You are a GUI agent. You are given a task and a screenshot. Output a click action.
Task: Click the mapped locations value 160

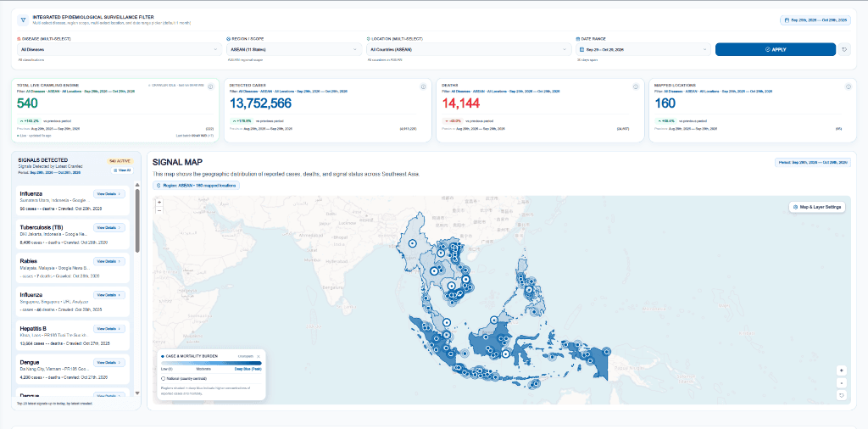(x=665, y=103)
